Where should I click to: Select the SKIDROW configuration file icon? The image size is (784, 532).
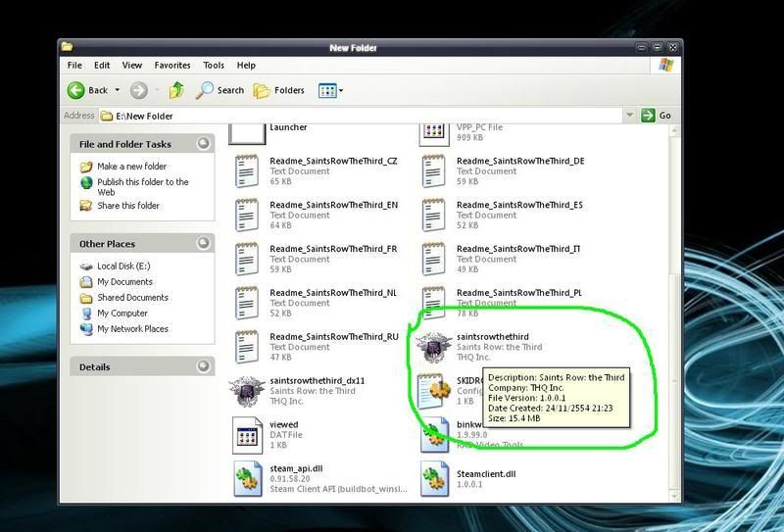point(433,391)
